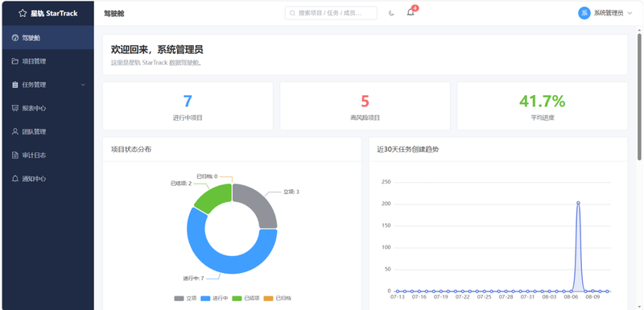The image size is (644, 310).
Task: Click the 07-13 x-axis date label
Action: (x=397, y=296)
